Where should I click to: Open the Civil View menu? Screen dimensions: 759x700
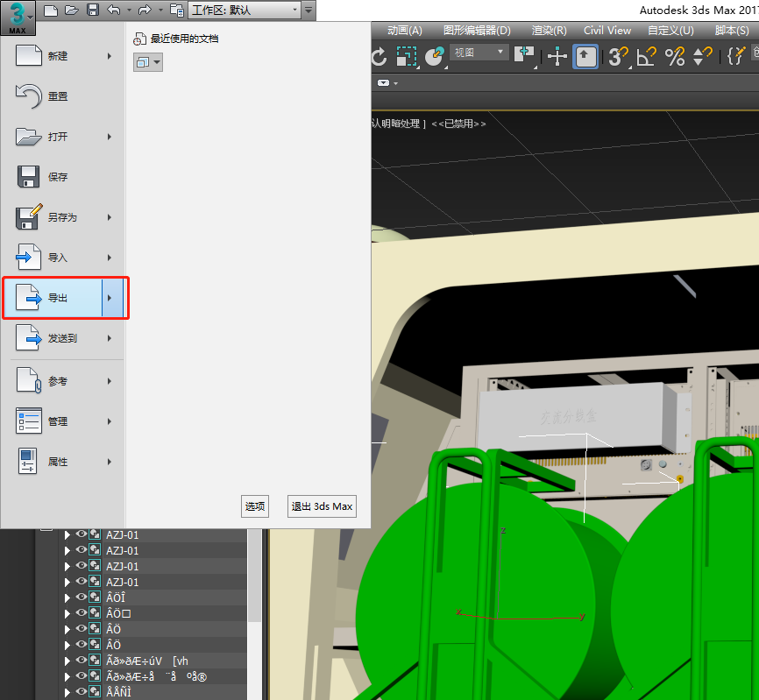607,31
